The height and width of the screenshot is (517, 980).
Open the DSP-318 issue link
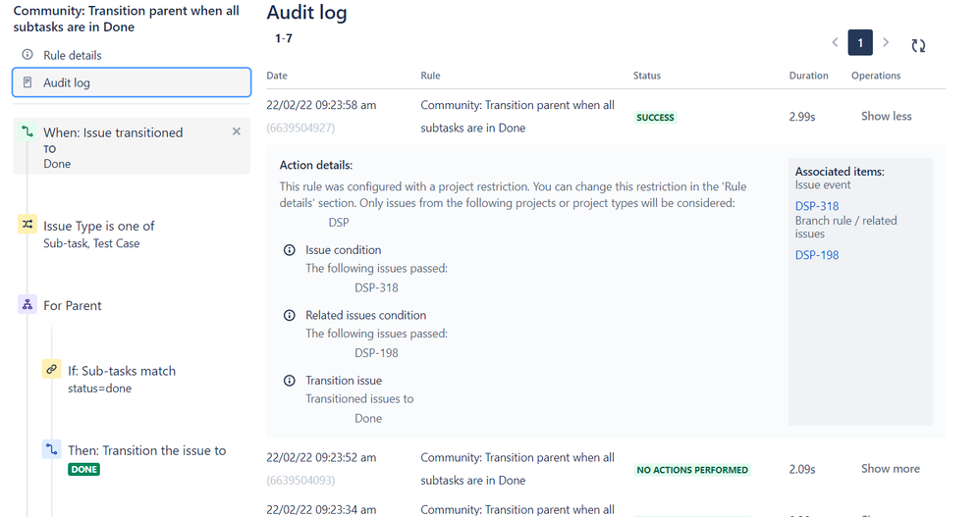click(x=817, y=206)
